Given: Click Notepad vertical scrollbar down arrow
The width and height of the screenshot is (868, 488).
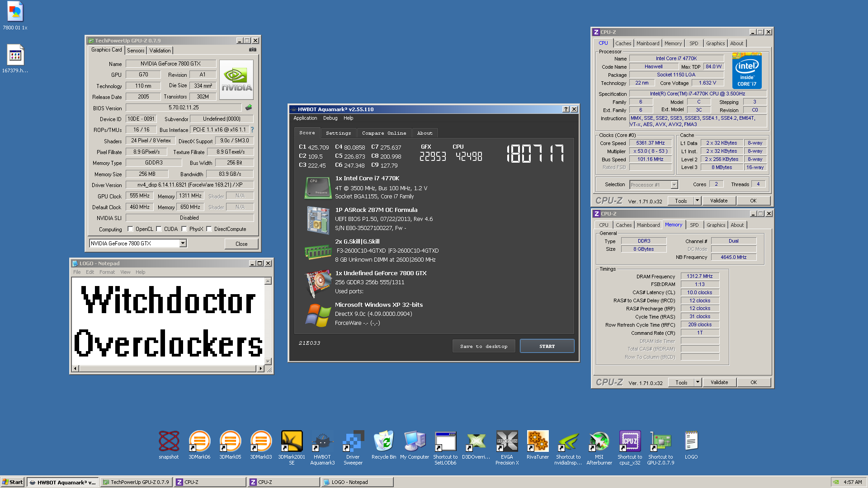Looking at the screenshot, I should click(268, 361).
